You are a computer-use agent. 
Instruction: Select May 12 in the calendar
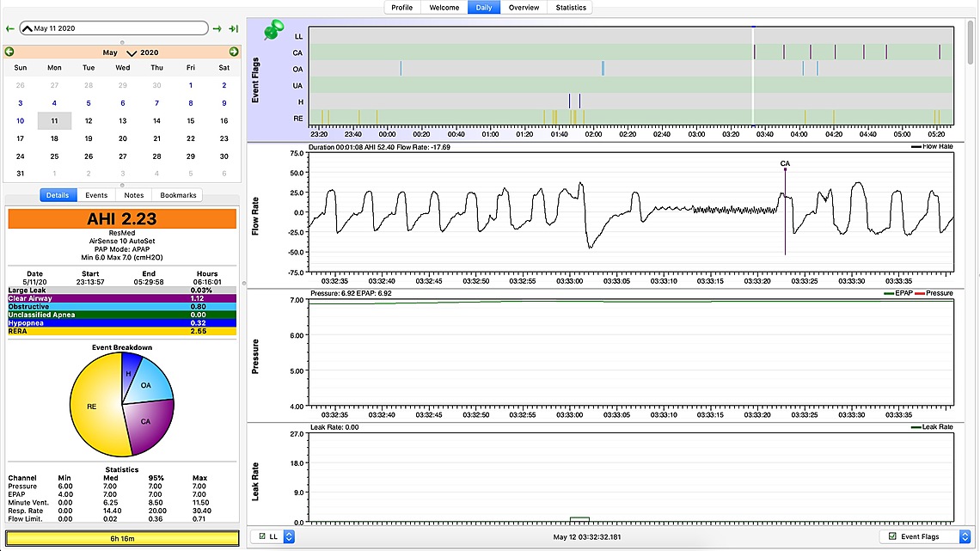click(x=89, y=121)
